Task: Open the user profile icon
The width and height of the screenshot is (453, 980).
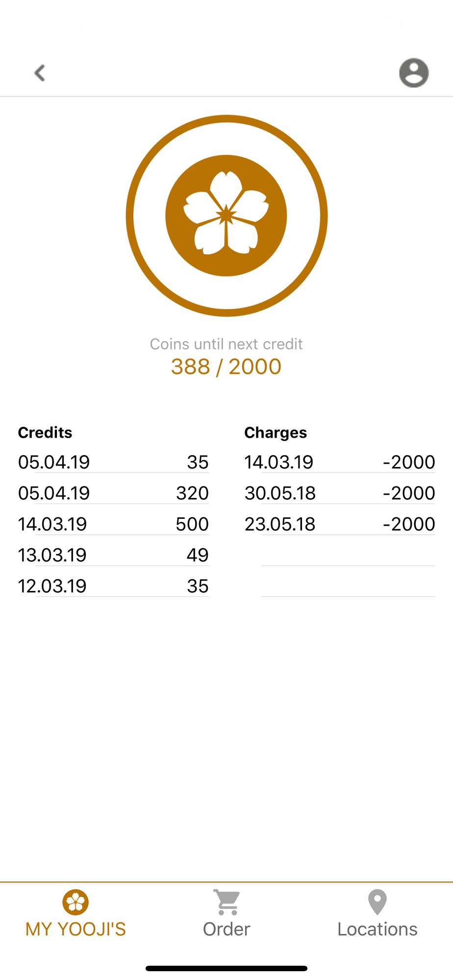Action: click(x=414, y=73)
